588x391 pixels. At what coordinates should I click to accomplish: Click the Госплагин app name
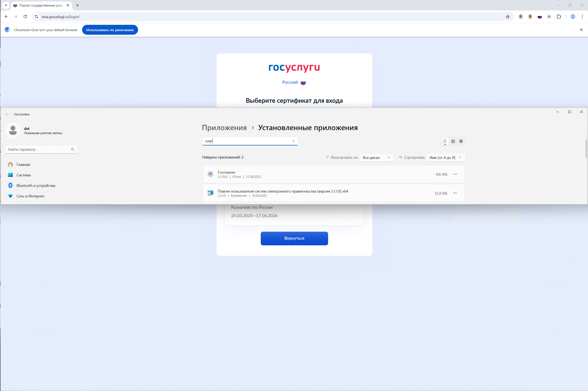click(226, 172)
